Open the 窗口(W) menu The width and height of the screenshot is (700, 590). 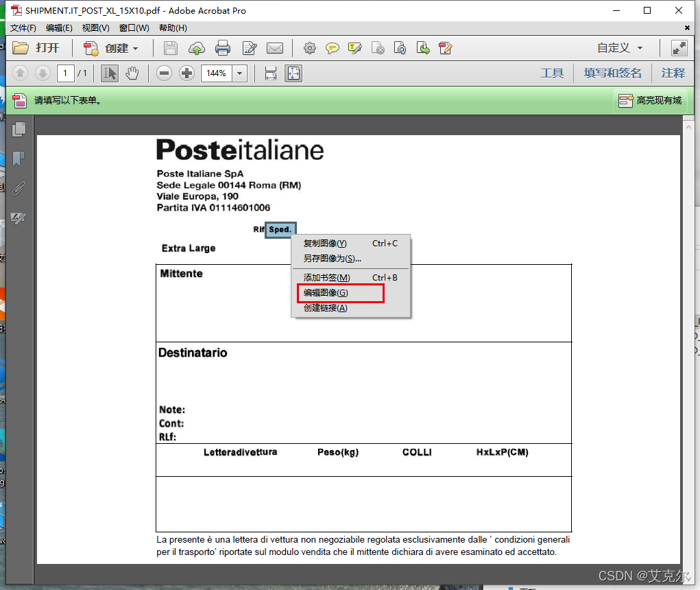coord(134,28)
